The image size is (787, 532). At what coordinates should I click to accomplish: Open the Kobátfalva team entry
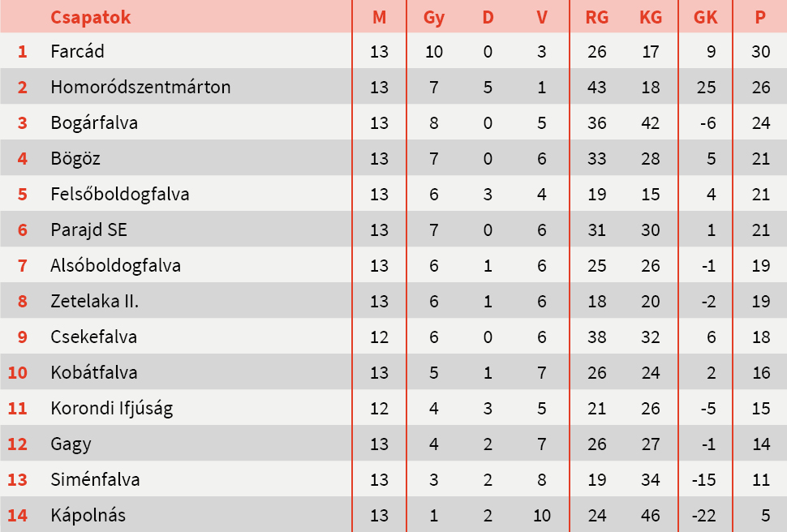pos(94,373)
